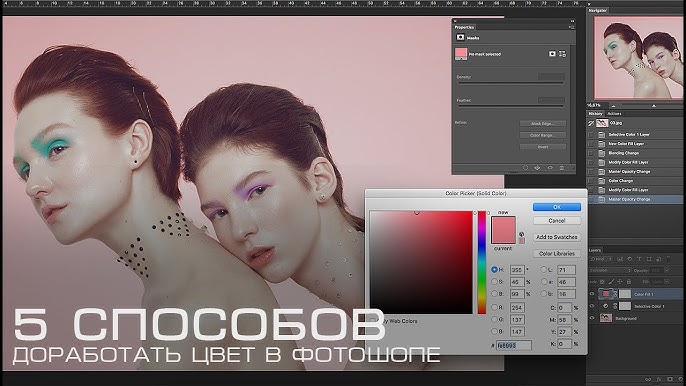686x386 pixels.
Task: Hide the Background layer
Action: click(592, 318)
